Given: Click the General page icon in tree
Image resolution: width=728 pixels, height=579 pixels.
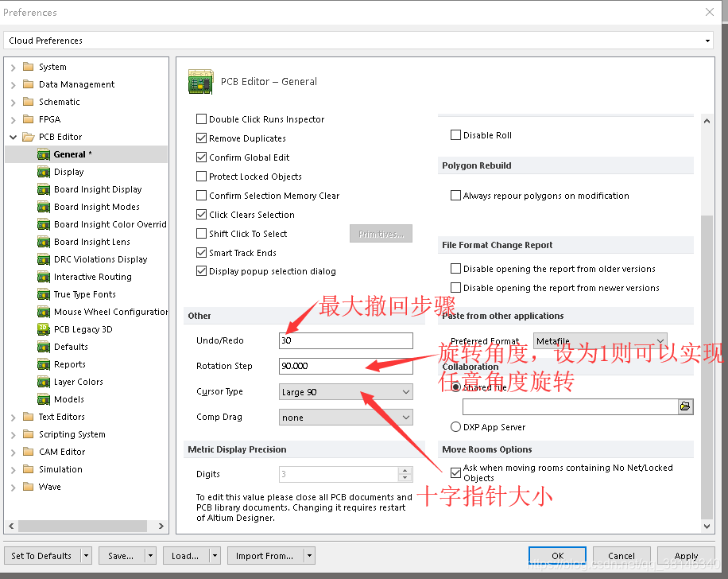Looking at the screenshot, I should click(44, 154).
